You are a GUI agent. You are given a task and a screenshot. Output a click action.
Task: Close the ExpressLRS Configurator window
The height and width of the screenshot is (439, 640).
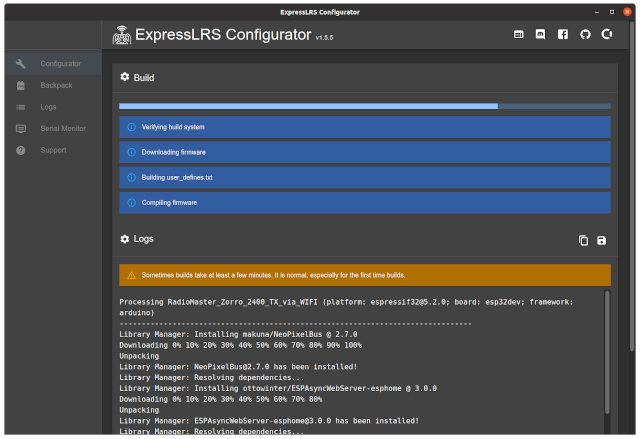click(x=627, y=12)
